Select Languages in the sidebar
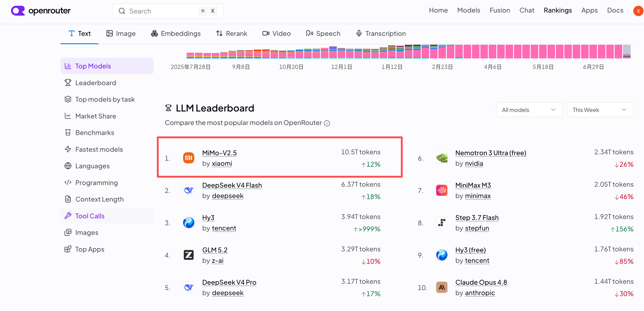 point(107,166)
